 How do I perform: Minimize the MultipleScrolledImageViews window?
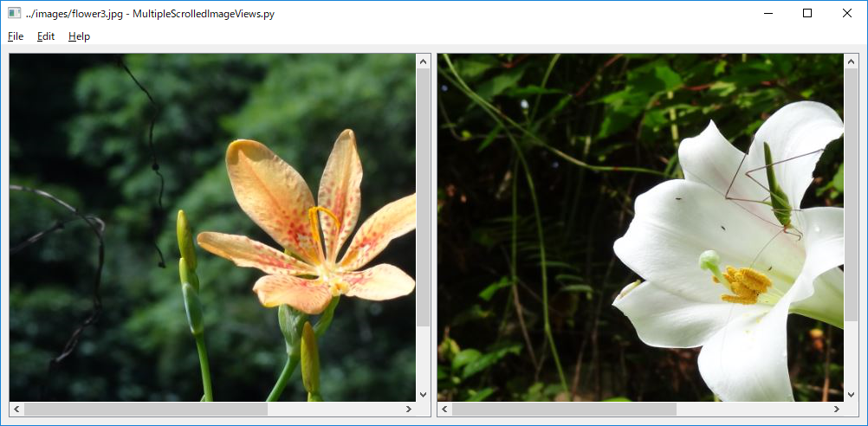pos(768,13)
